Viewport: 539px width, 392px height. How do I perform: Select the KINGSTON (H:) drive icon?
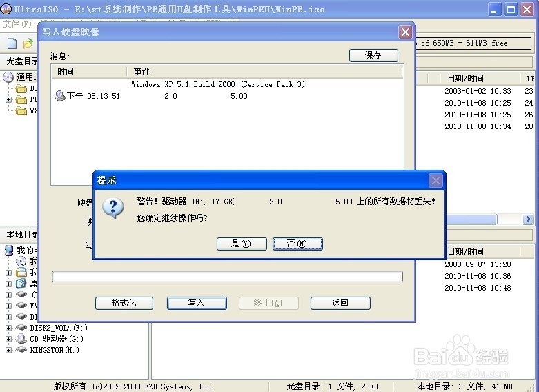[x=21, y=350]
